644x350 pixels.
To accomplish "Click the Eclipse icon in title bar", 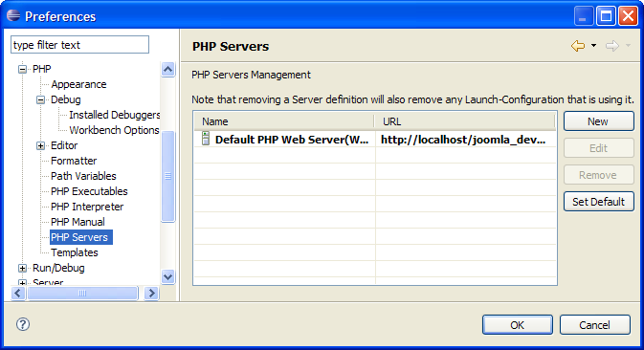I will (13, 15).
